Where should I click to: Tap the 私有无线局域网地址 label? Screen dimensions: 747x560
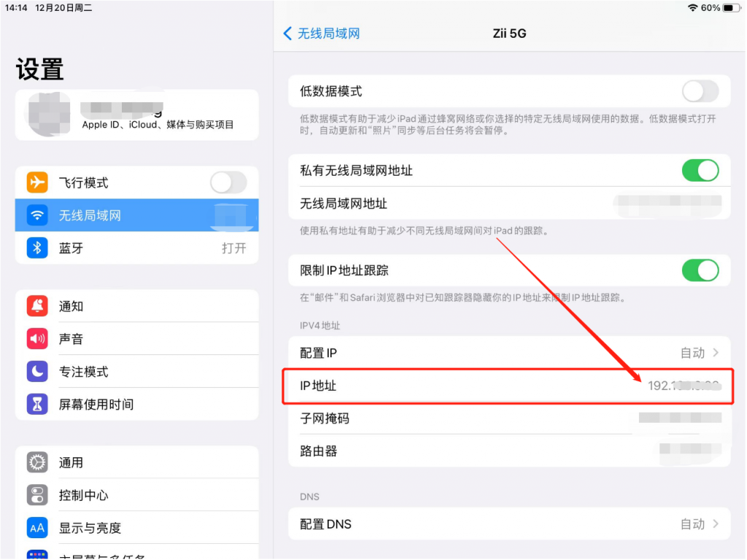pos(356,171)
